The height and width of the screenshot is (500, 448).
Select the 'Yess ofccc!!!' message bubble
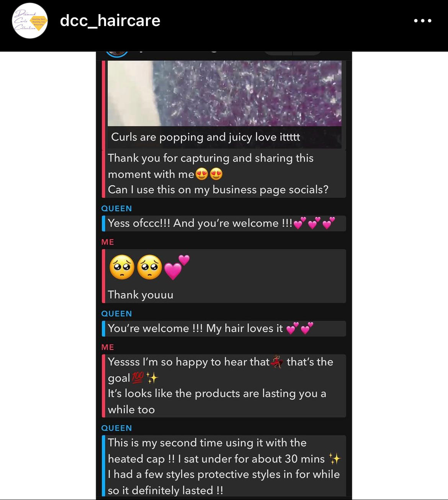point(224,223)
